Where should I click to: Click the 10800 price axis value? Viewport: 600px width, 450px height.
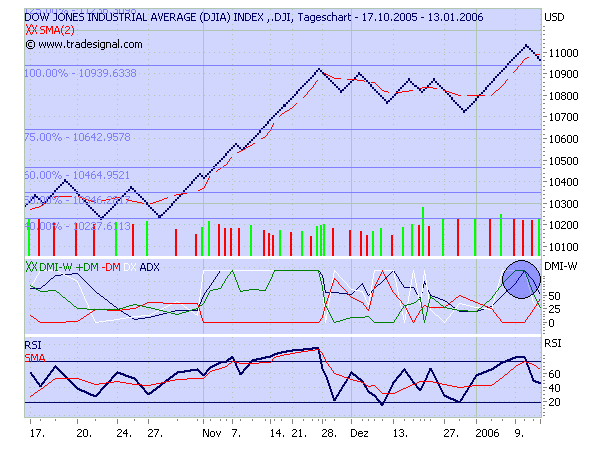pos(563,96)
